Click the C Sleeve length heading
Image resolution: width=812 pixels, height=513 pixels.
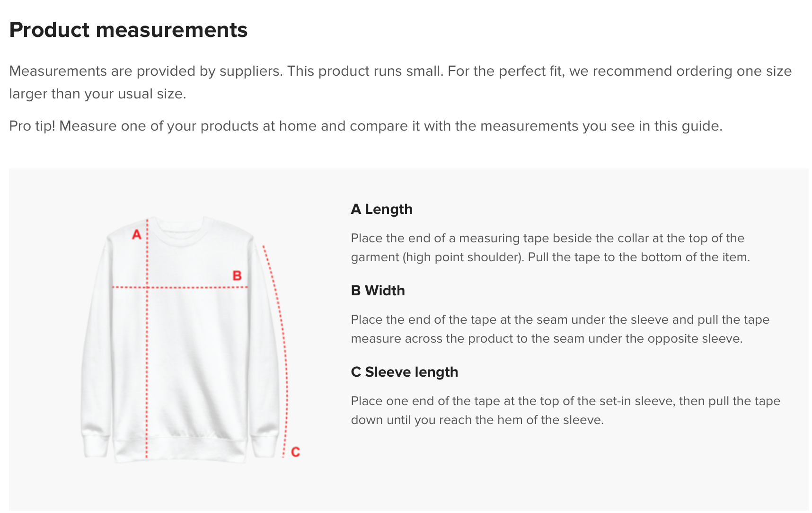pos(404,372)
